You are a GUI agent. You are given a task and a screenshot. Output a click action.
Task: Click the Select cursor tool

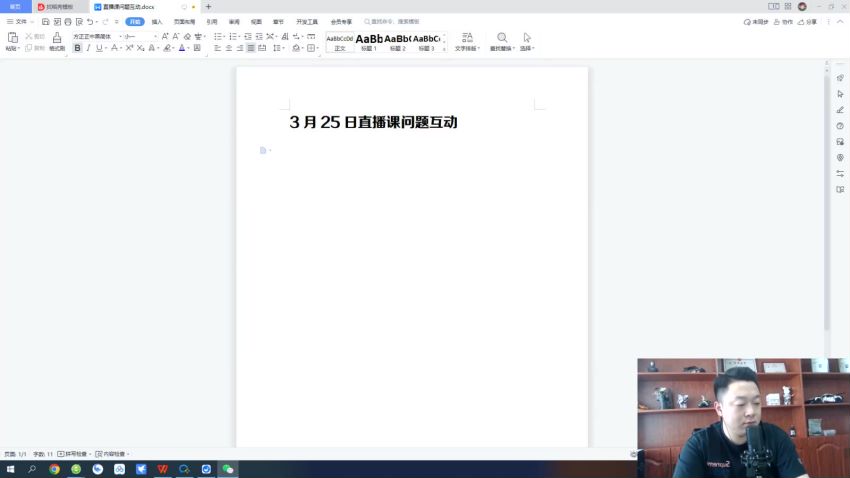click(527, 37)
